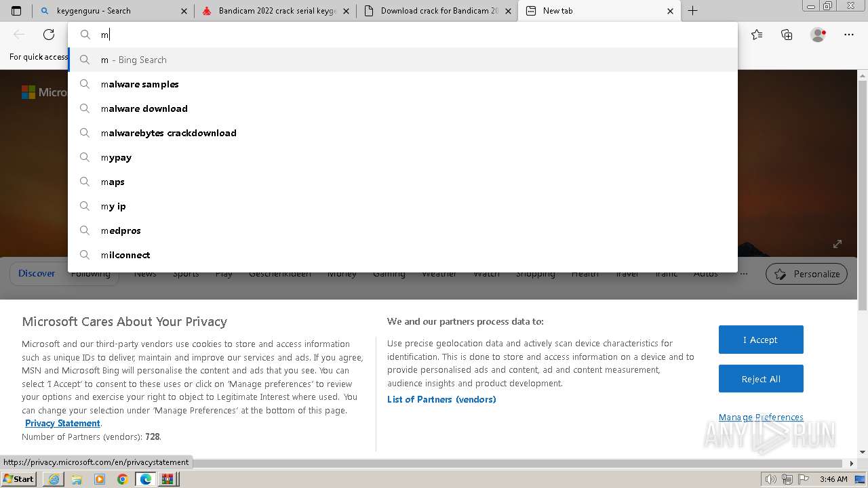Close the keygenguru Search tab
The image size is (868, 488).
coord(184,11)
